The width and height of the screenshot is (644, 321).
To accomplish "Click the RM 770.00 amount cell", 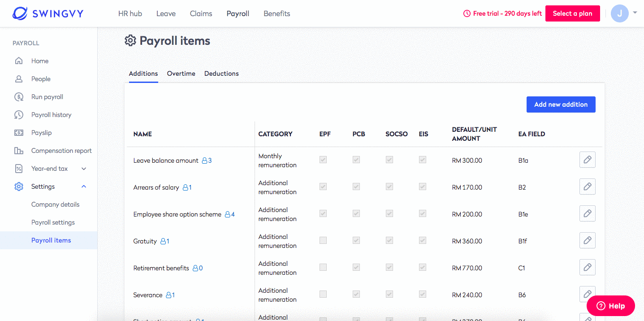I will point(467,268).
